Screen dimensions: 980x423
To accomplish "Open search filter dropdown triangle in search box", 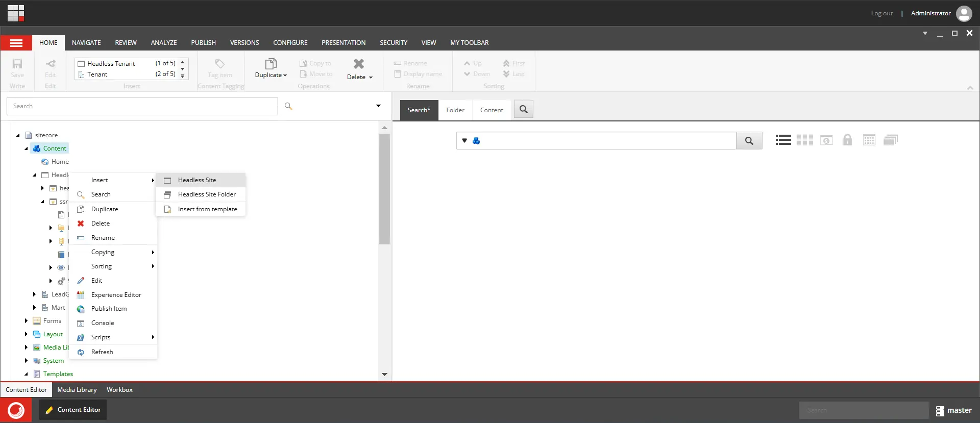I will (464, 141).
